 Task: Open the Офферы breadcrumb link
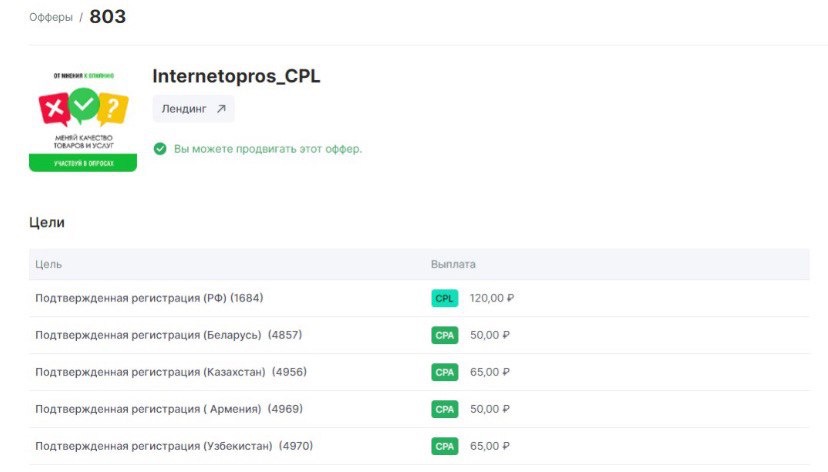(x=51, y=17)
